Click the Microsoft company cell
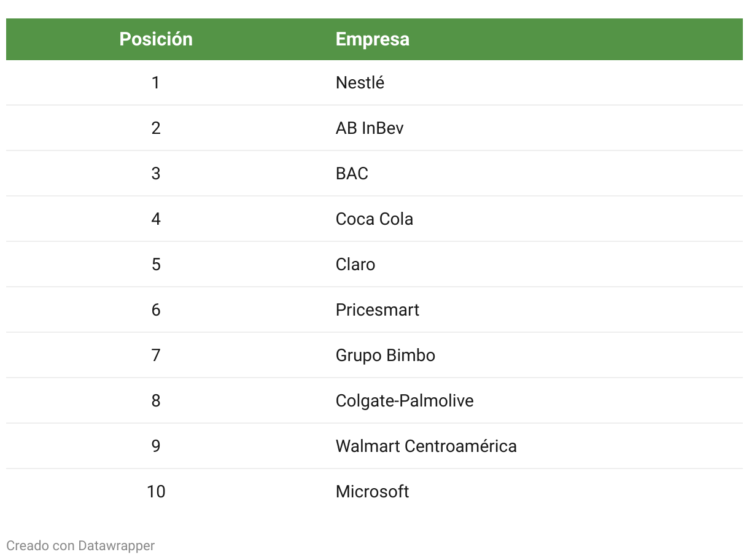Screen dimensions: 749x560 pyautogui.click(x=372, y=492)
